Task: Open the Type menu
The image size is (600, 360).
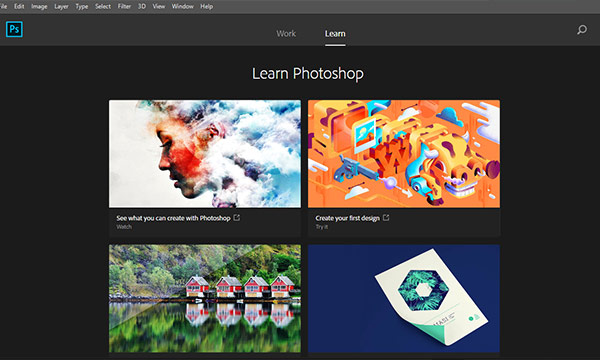Action: point(82,6)
